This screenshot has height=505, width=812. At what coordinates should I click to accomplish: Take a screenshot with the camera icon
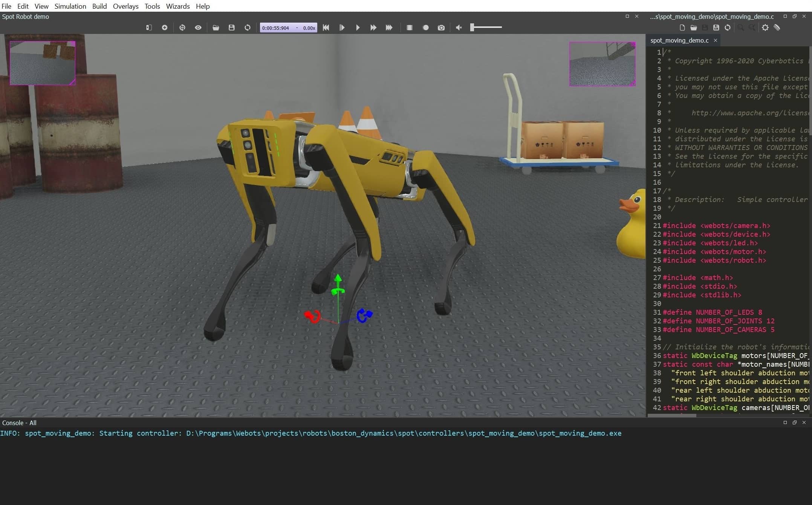(x=441, y=28)
